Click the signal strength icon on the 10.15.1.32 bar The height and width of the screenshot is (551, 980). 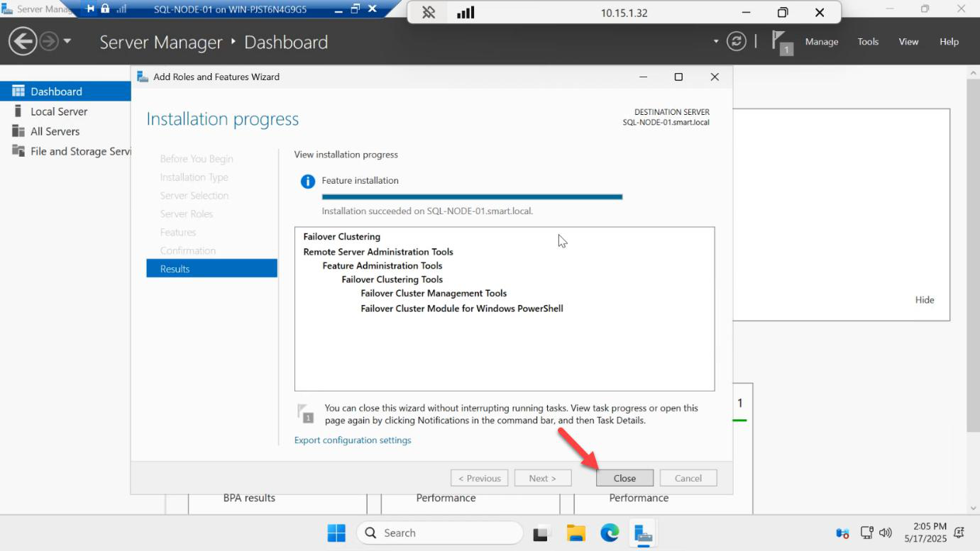pyautogui.click(x=466, y=13)
